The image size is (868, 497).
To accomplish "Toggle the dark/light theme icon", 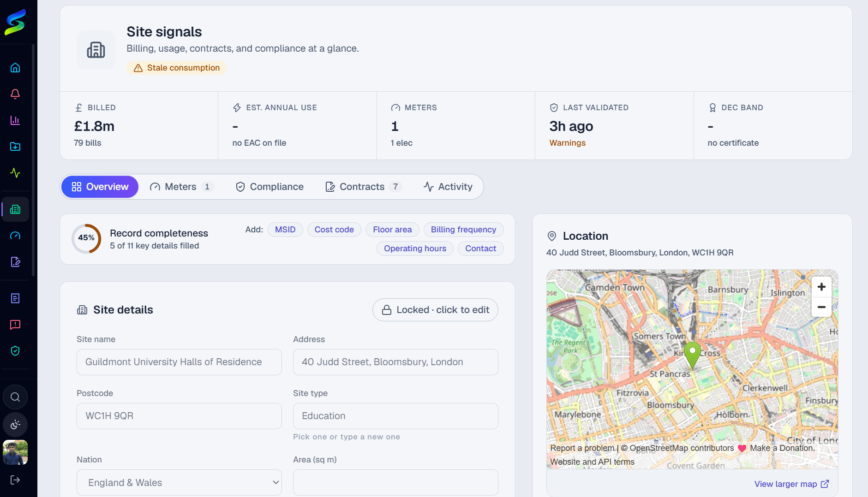I will [x=15, y=425].
